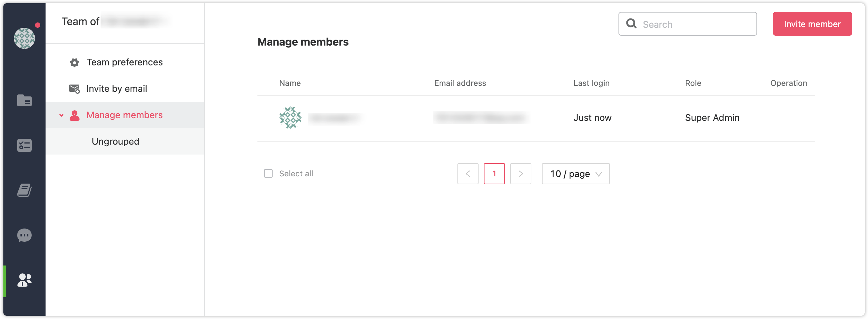
Task: Go to previous page arrow
Action: [x=468, y=174]
